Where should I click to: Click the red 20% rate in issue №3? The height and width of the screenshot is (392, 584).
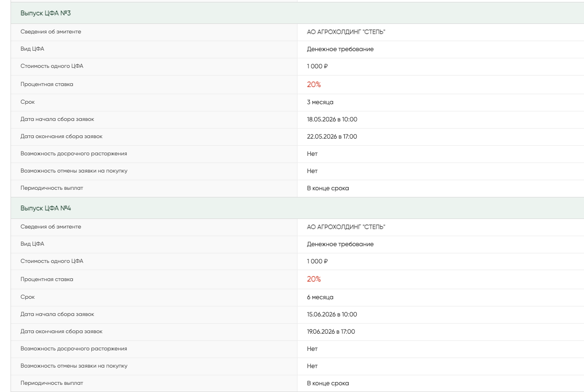(x=314, y=84)
